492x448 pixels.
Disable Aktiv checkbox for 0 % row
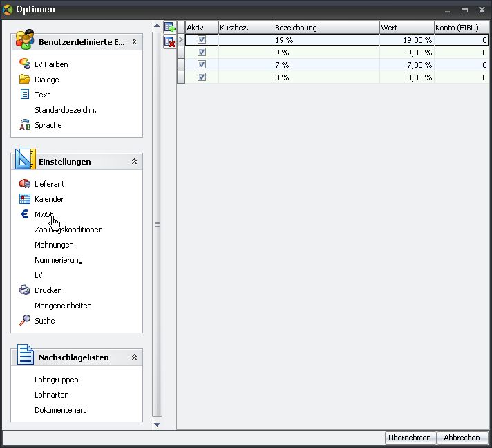[202, 77]
